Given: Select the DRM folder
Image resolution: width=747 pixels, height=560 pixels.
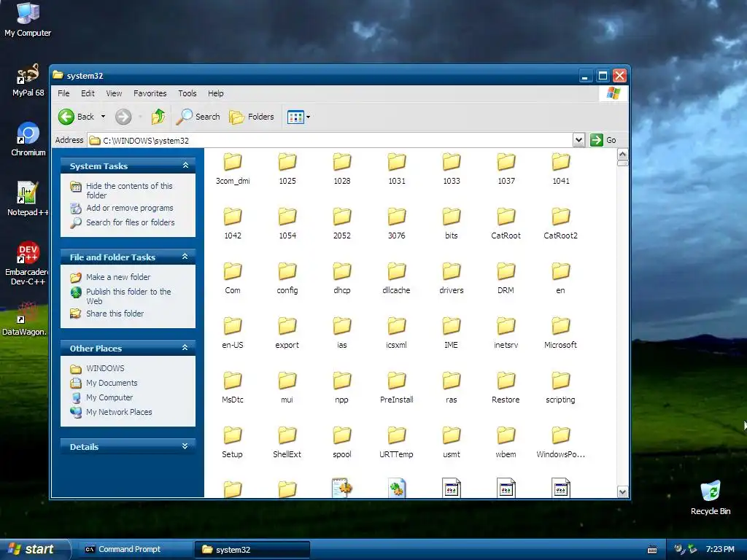Looking at the screenshot, I should tap(506, 278).
